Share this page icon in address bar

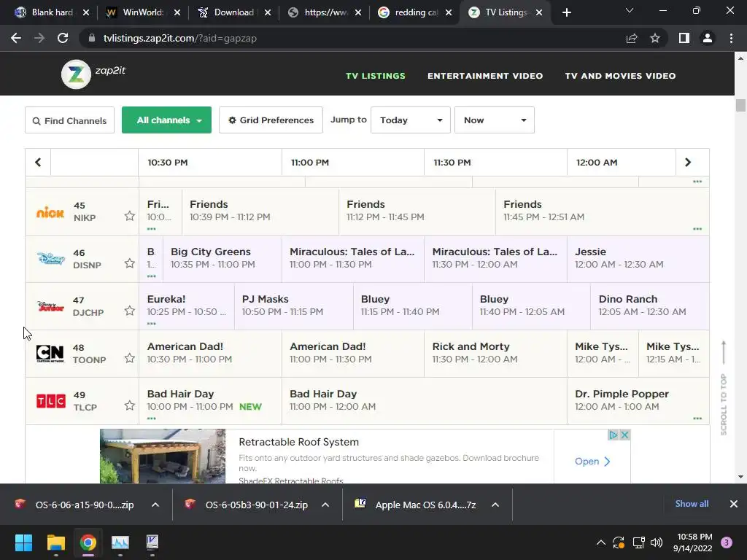[x=632, y=38]
